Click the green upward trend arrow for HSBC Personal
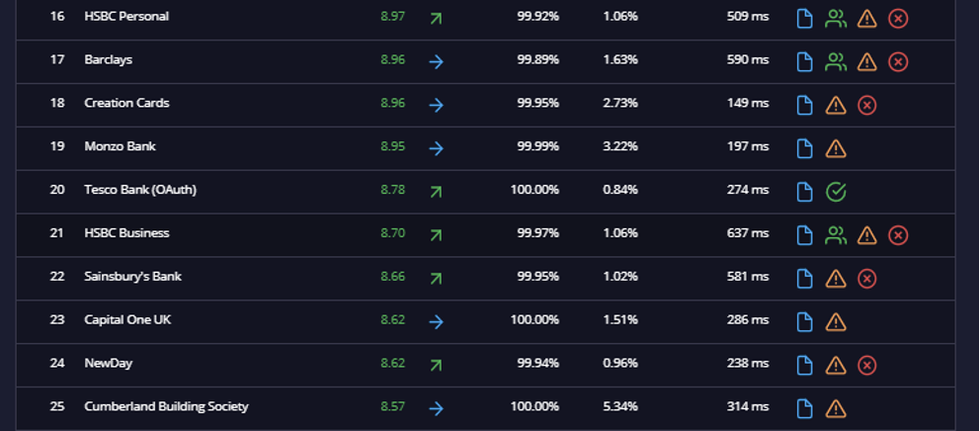The image size is (980, 431). [x=436, y=19]
